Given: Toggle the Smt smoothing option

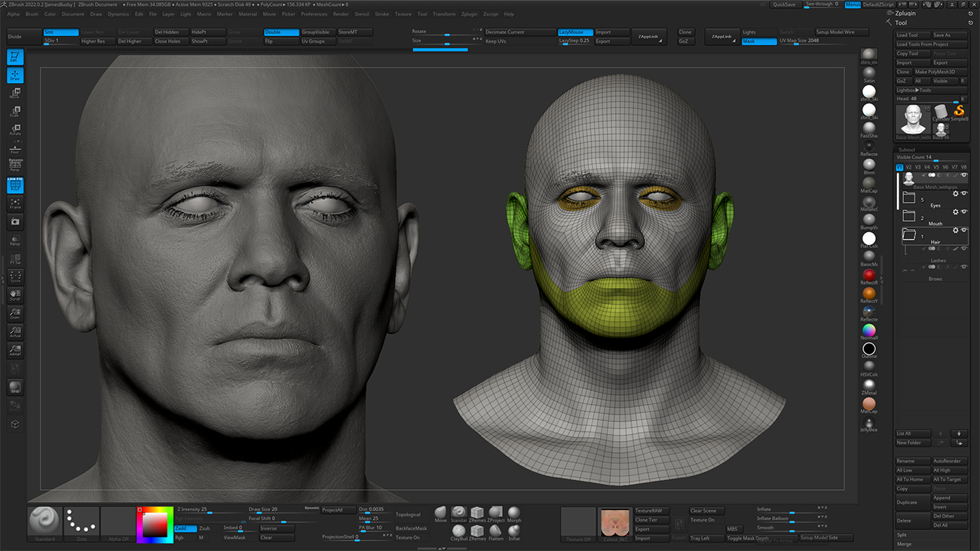Looking at the screenshot, I should 60,32.
